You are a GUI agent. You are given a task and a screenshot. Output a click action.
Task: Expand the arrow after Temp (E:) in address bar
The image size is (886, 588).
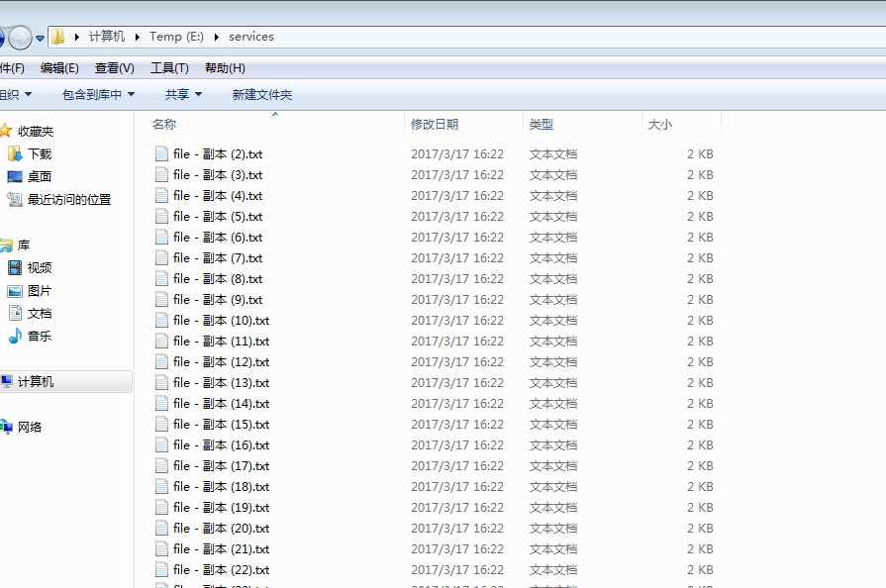[x=216, y=38]
